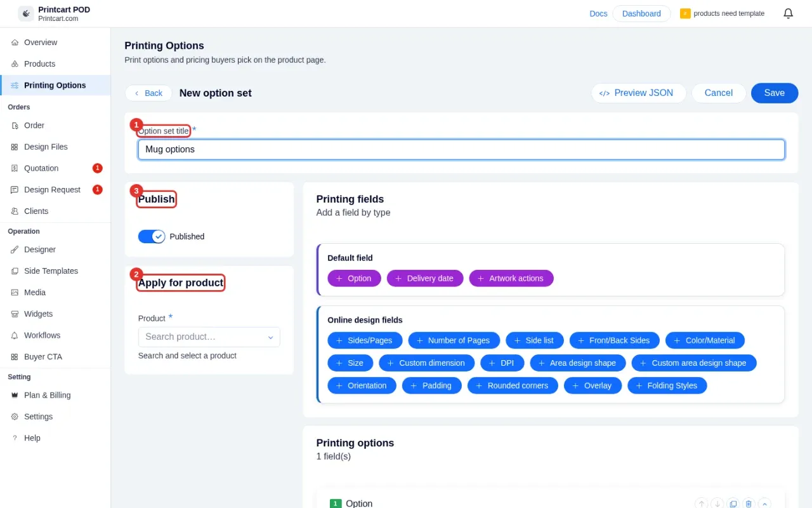Click the Cancel button

pos(719,93)
